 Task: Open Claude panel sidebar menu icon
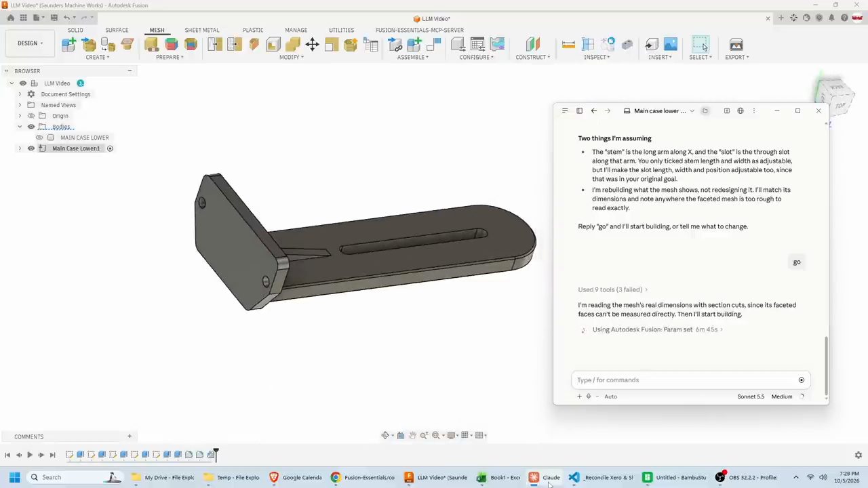(565, 110)
